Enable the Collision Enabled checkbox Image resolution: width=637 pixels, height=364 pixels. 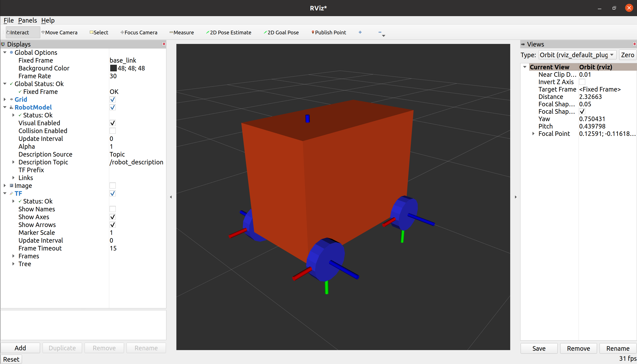[x=112, y=131]
